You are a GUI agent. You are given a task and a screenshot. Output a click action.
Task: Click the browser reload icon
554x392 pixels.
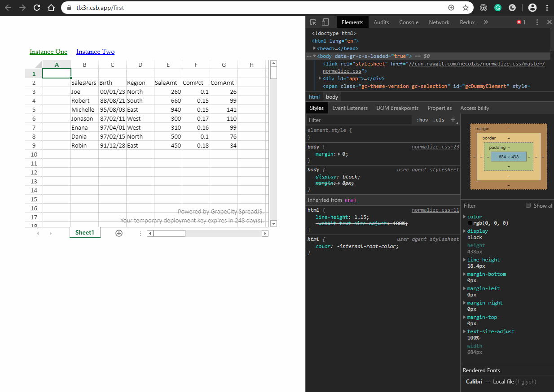37,8
